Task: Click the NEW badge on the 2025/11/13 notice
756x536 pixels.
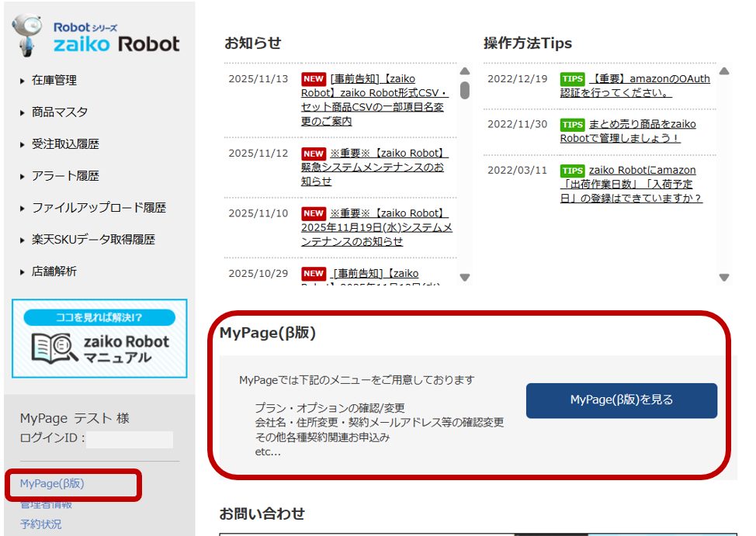Action: 312,78
